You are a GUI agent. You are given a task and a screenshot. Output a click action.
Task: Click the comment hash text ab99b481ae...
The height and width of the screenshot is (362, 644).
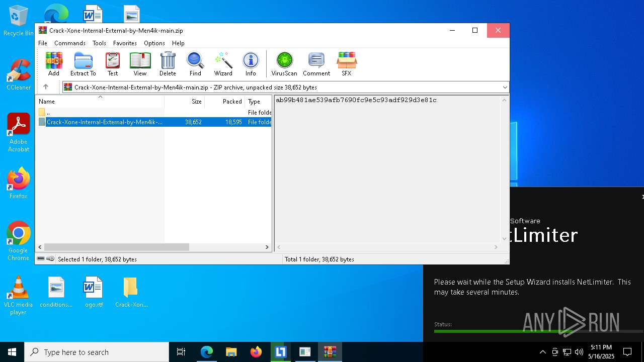point(356,100)
